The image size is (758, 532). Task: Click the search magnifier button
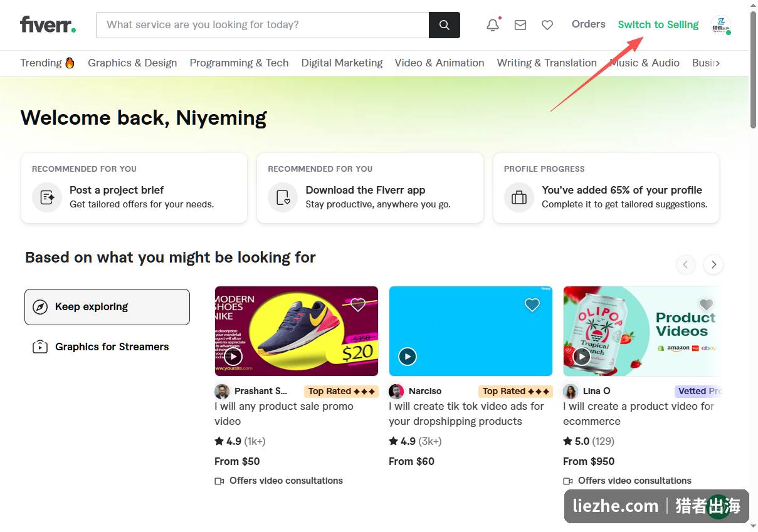[445, 25]
